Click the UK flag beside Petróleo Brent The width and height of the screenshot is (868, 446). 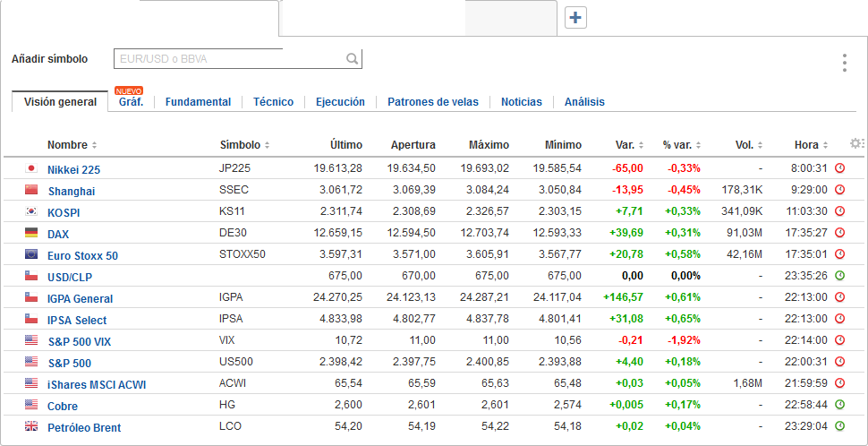(x=31, y=426)
